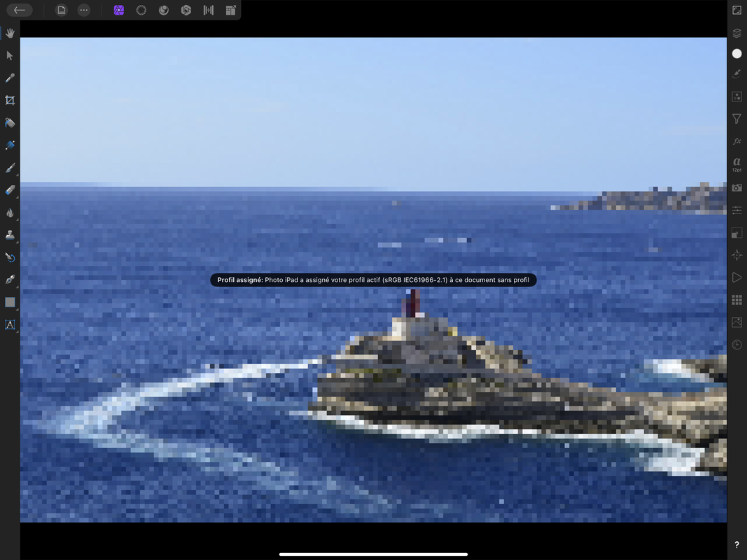The height and width of the screenshot is (560, 747).
Task: Open the three-dots edit menu
Action: [84, 10]
